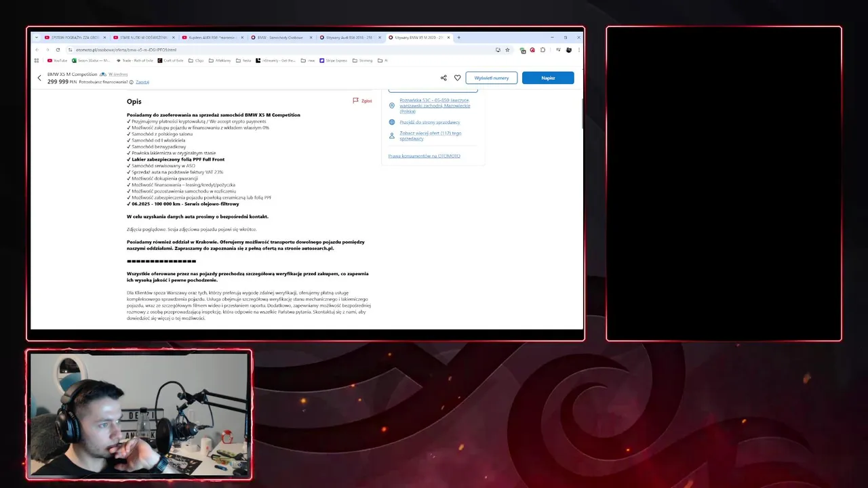This screenshot has width=868, height=488.
Task: Click the otomoto.pl address bar URL
Action: pos(126,49)
